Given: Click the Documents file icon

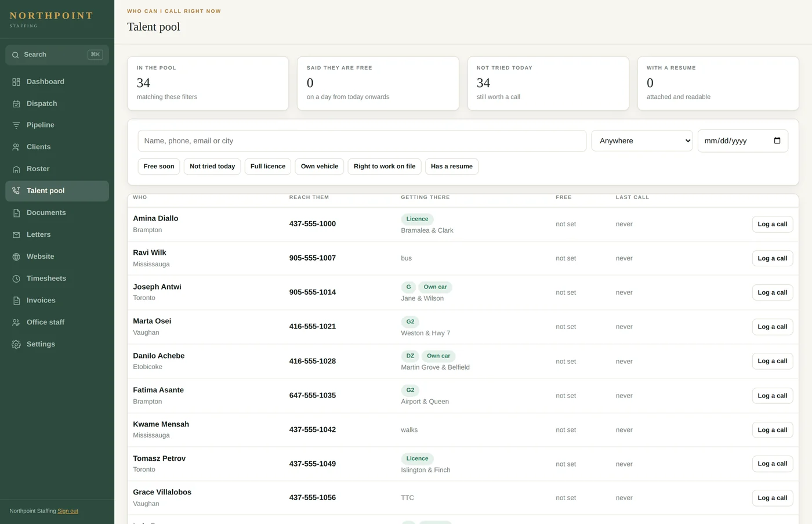Looking at the screenshot, I should 16,213.
